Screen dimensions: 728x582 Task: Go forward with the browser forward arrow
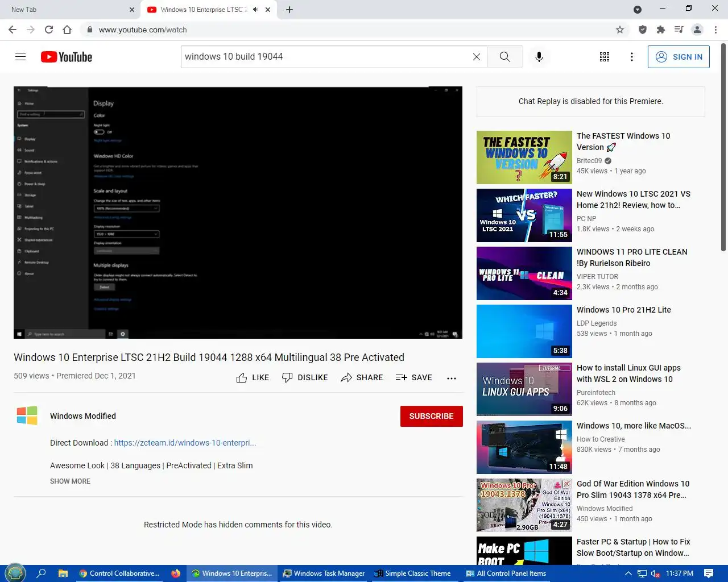point(31,30)
